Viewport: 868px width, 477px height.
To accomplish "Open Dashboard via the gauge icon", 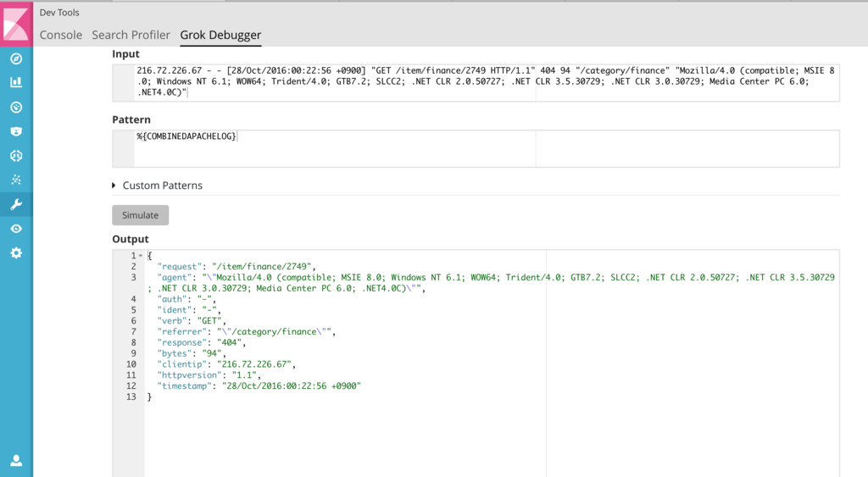I will [x=16, y=108].
